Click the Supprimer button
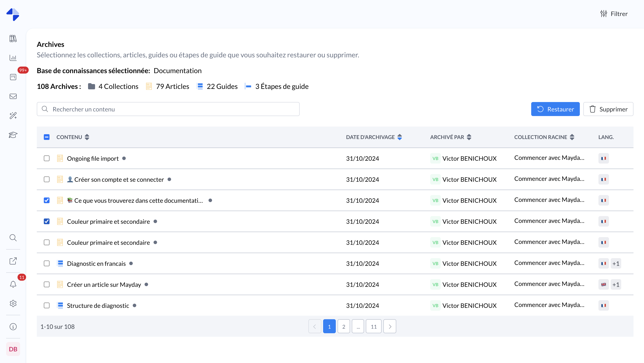This screenshot has width=644, height=363. pyautogui.click(x=608, y=109)
